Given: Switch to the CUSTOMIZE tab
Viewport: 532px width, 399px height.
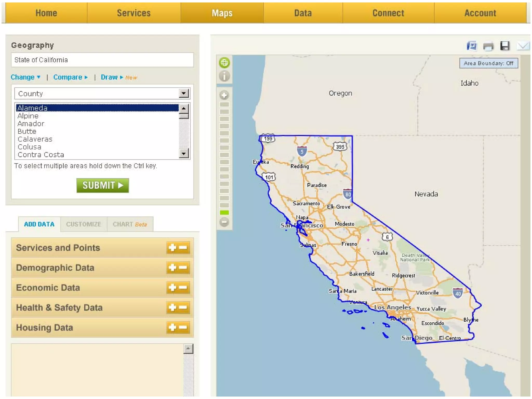Looking at the screenshot, I should click(x=83, y=224).
